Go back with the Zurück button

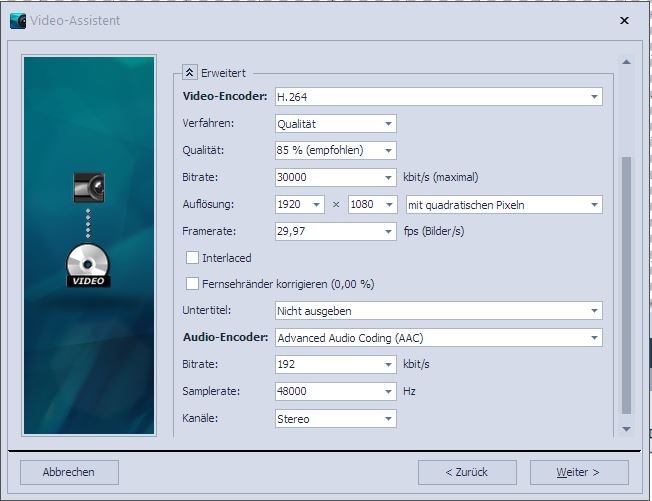click(x=467, y=472)
